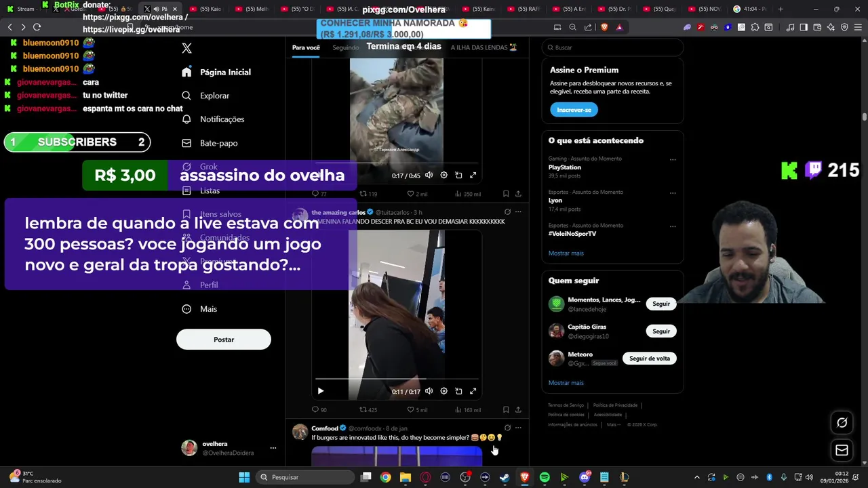Open the Lyon trending topic
This screenshot has height=488, width=868.
coord(555,201)
